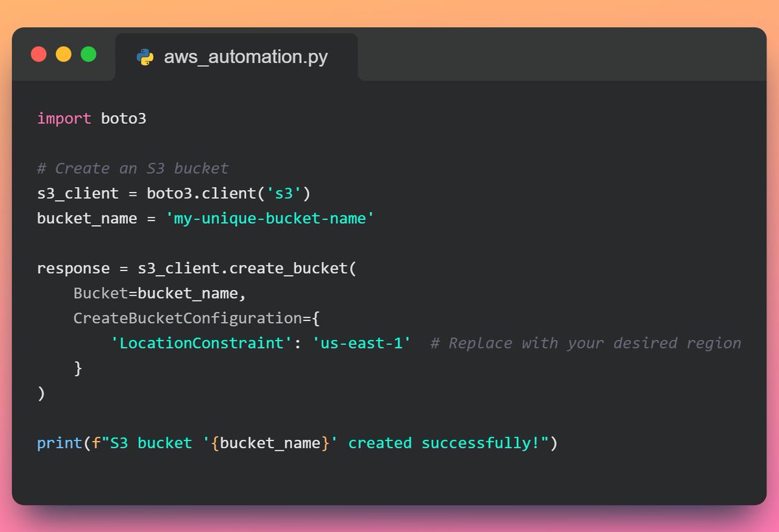Select the boto3 module name

point(123,118)
